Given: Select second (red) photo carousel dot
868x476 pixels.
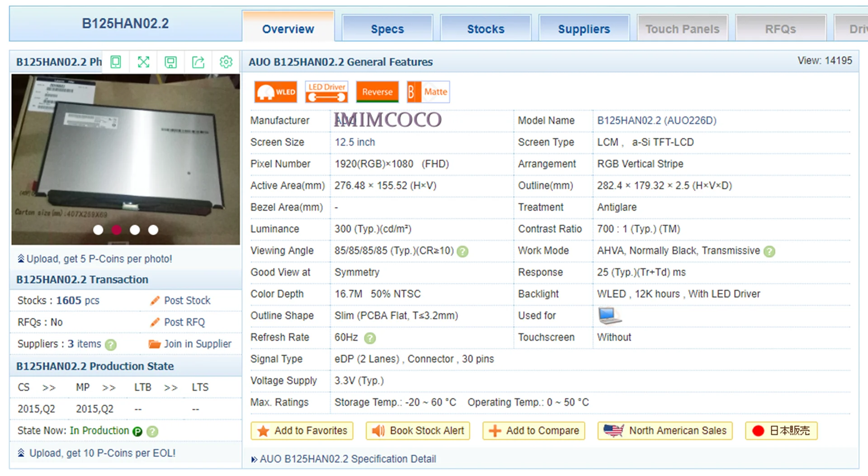Looking at the screenshot, I should tap(117, 230).
